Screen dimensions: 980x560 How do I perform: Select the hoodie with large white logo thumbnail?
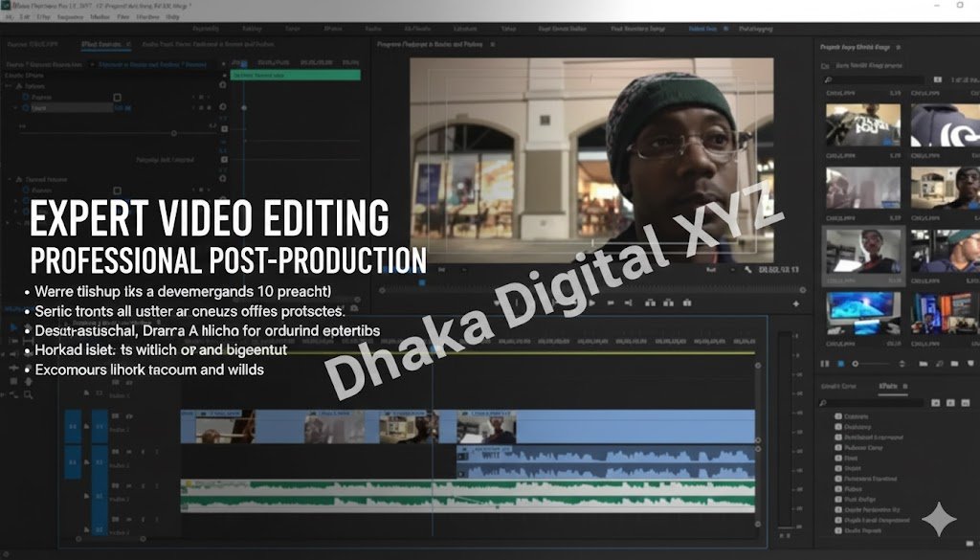click(x=945, y=125)
